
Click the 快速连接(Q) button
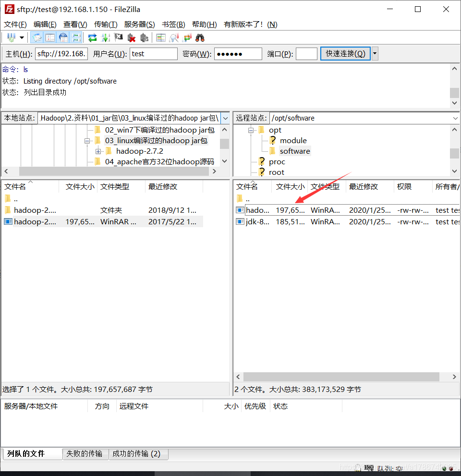point(345,54)
